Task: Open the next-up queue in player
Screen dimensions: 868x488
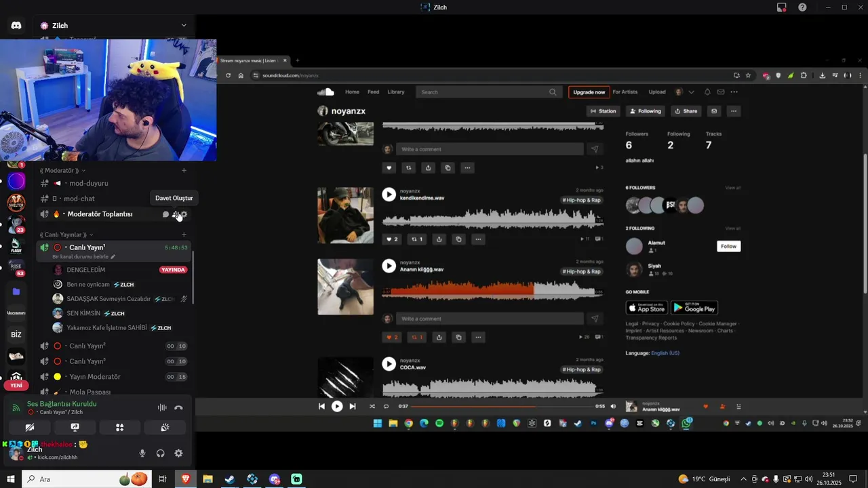Action: (x=738, y=407)
